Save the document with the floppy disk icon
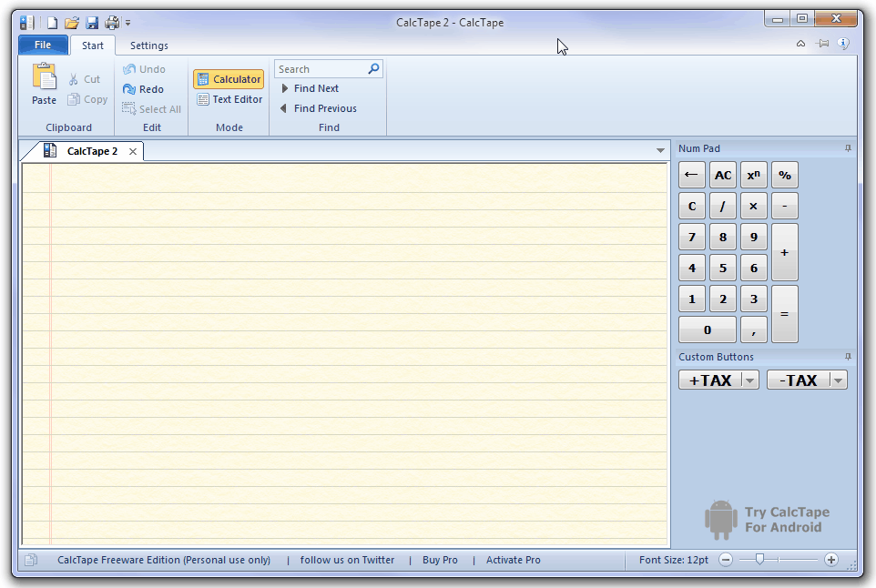 [x=92, y=23]
